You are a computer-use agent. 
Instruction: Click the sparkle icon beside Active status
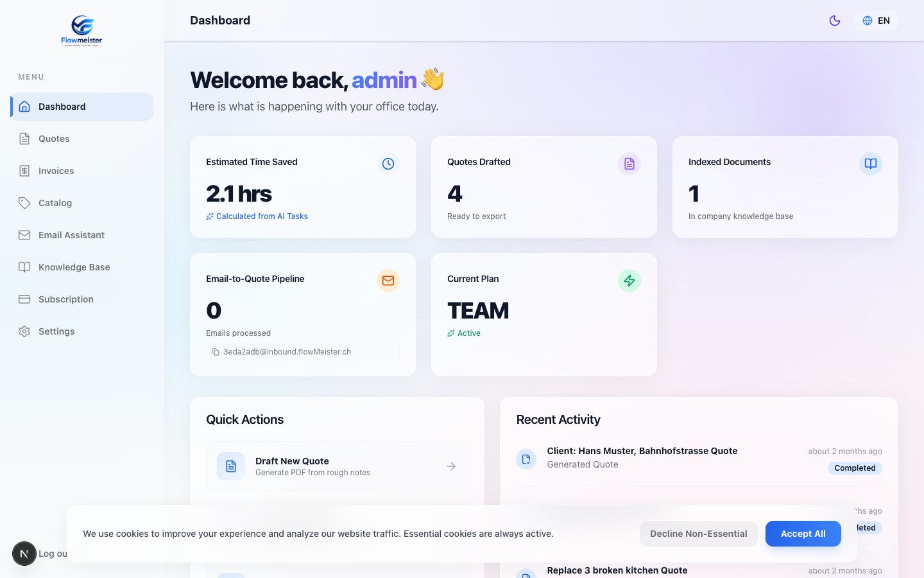[451, 333]
